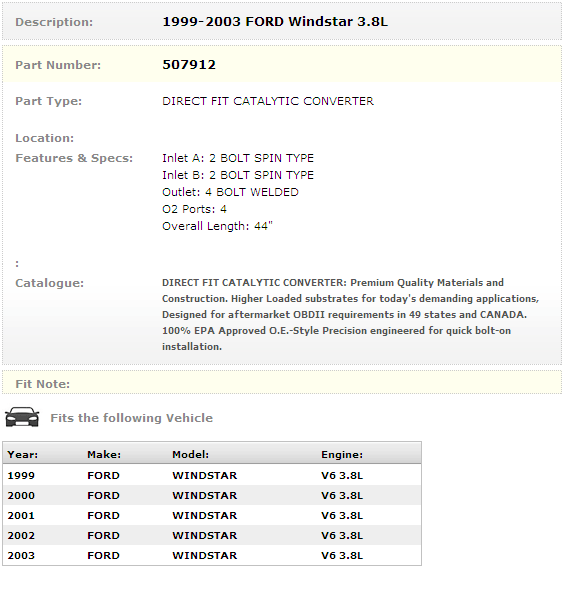570x615 pixels.
Task: Select the O2 Ports: 4 line
Action: (x=195, y=209)
